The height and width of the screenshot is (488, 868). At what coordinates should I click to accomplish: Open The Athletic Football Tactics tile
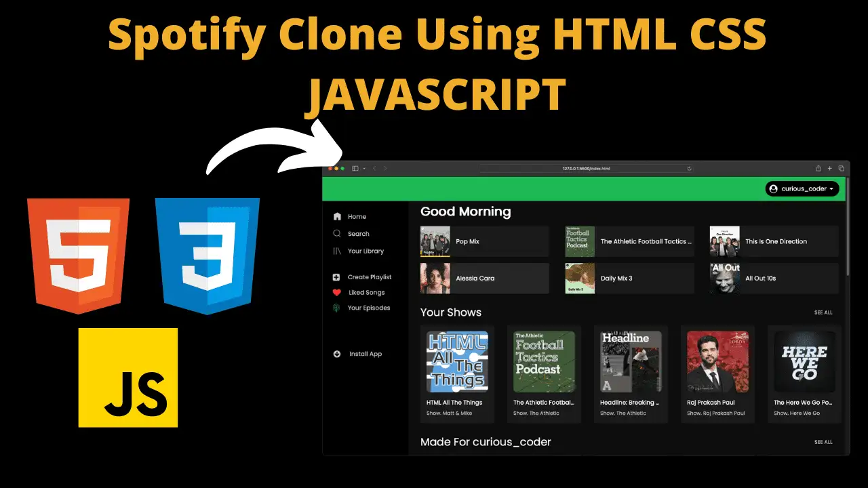tap(630, 241)
